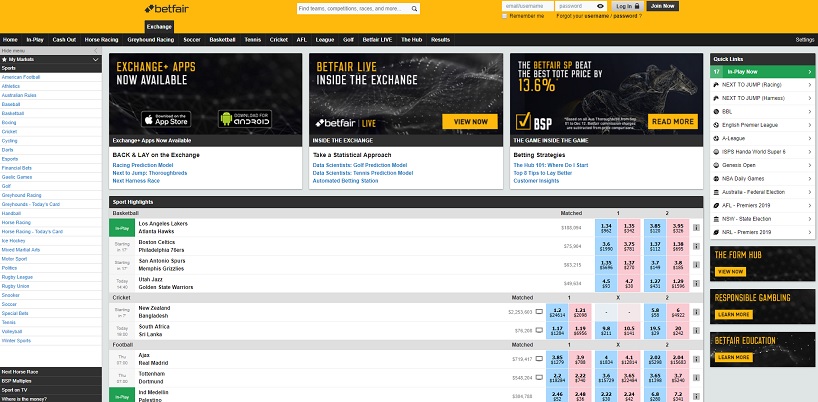Screen dimensions: 818x402
Task: Click the My Markets star icon
Action: coord(4,59)
